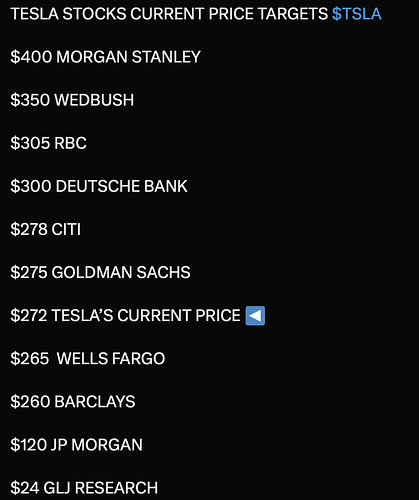Click the words GLJ RESEARCH

101,488
